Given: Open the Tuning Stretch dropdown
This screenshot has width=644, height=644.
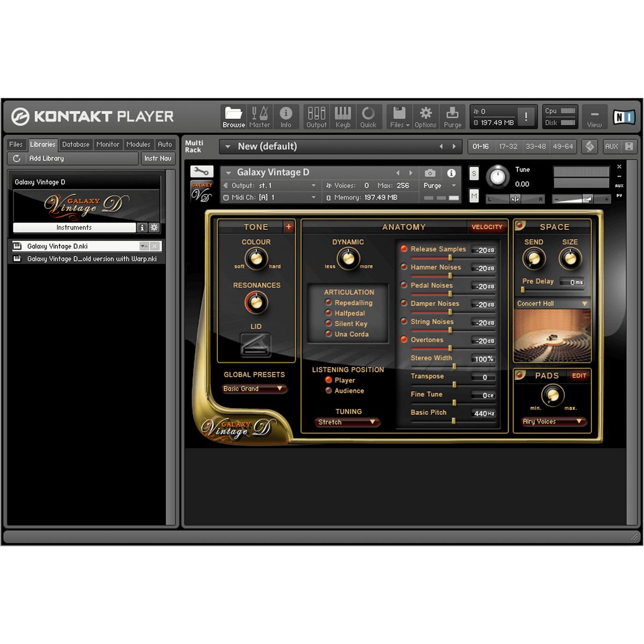Looking at the screenshot, I should [x=347, y=422].
